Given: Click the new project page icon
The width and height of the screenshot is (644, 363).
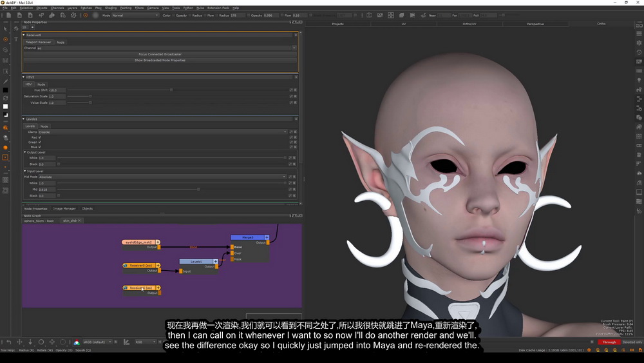Looking at the screenshot, I should point(8,15).
